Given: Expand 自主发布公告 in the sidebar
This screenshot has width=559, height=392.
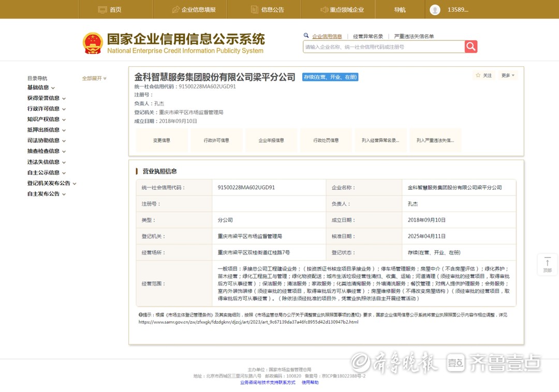Looking at the screenshot, I should 47,194.
